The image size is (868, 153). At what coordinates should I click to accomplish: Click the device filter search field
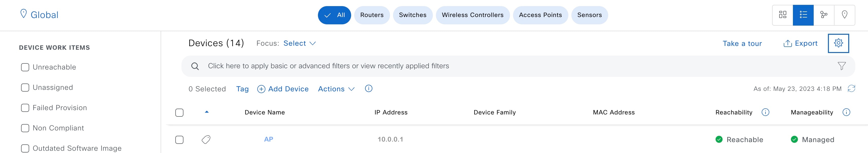click(328, 66)
